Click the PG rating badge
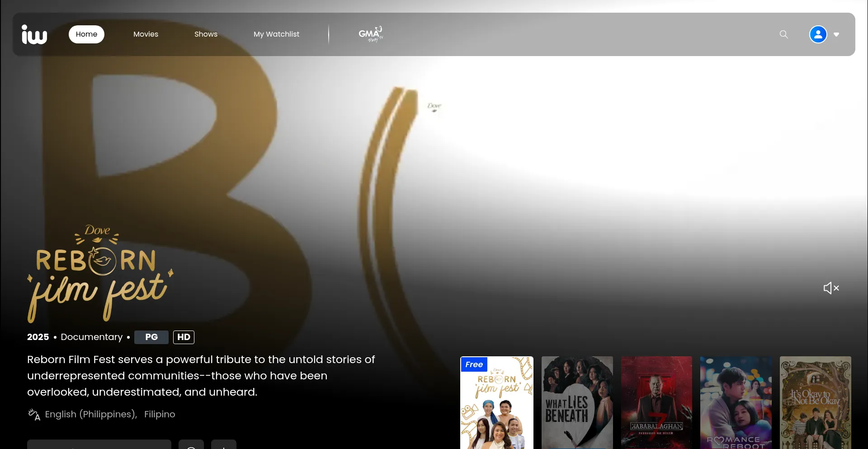The height and width of the screenshot is (449, 868). [x=151, y=337]
